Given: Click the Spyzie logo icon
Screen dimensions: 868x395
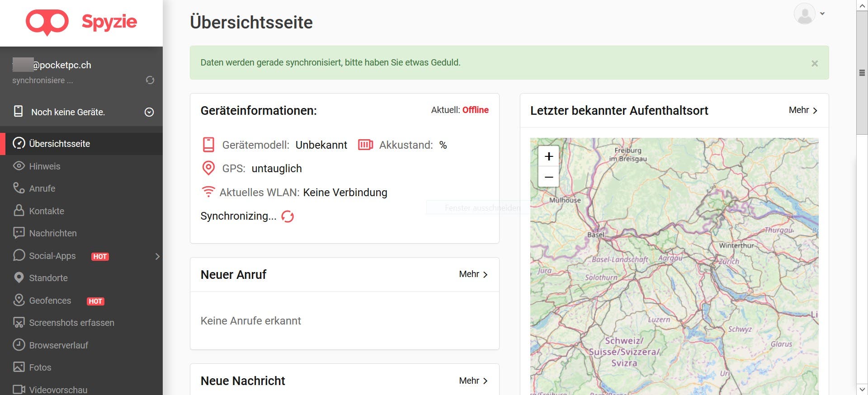Looking at the screenshot, I should pos(47,22).
